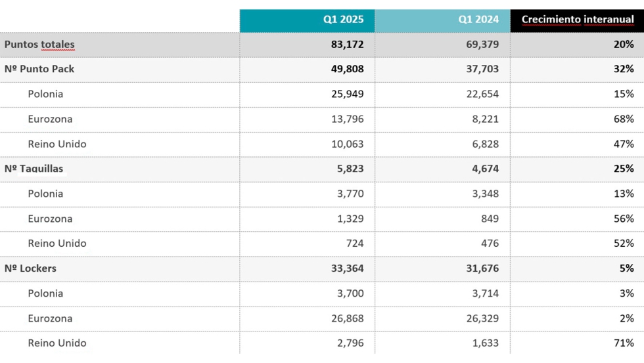Image resolution: width=644 pixels, height=363 pixels.
Task: Click the Q1 2025 column header
Action: (x=343, y=20)
